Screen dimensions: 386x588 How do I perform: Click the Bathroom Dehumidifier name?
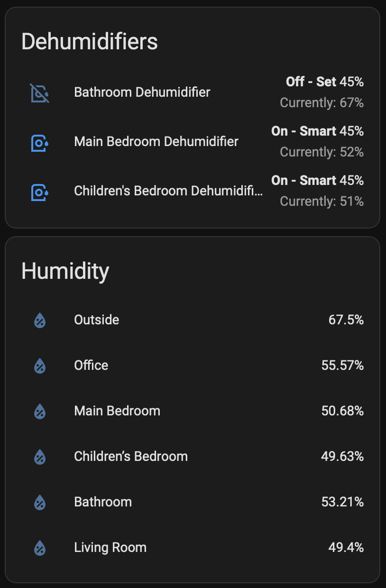click(142, 92)
